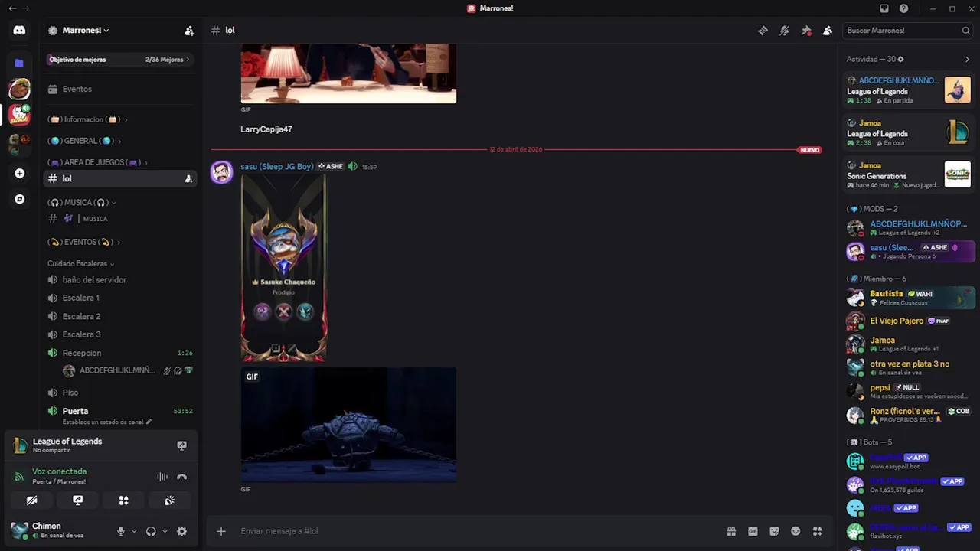
Task: Expand the Objetivo de mejoras boost bar
Action: (x=119, y=59)
